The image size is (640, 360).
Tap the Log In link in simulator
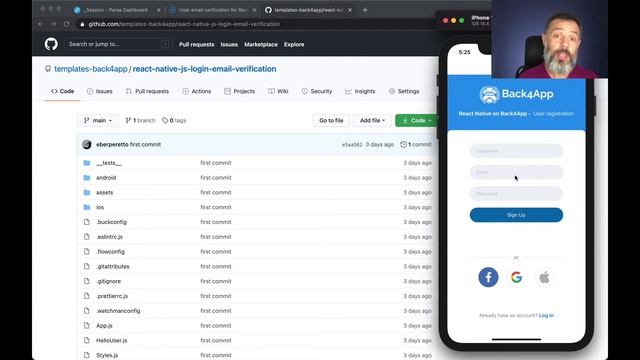click(x=546, y=315)
